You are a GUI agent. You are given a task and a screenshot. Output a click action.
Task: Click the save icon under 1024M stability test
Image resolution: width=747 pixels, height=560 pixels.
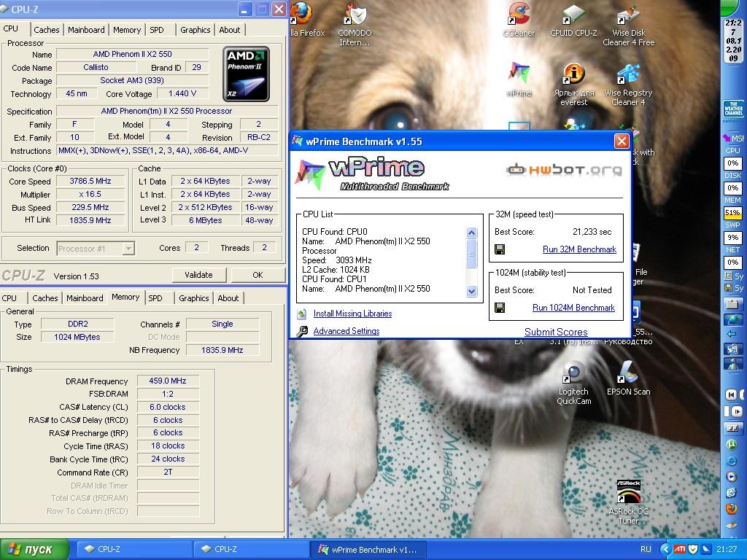point(500,308)
